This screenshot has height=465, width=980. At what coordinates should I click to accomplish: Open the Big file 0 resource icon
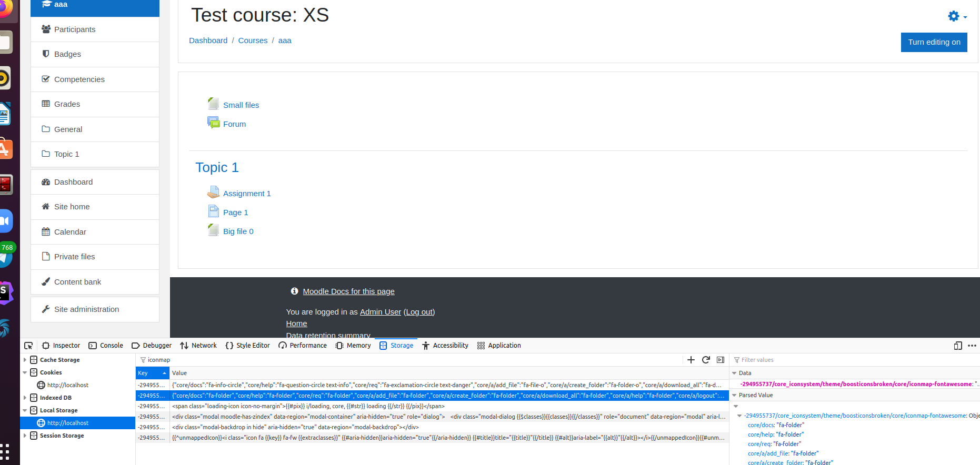[213, 230]
